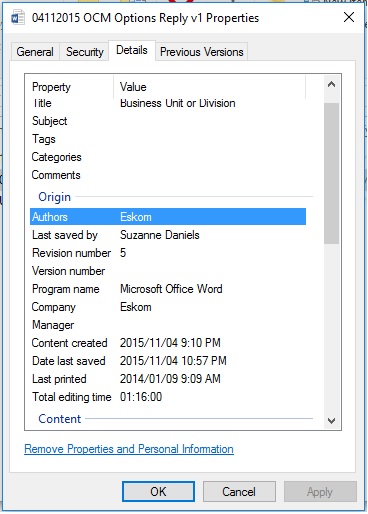368x514 pixels.
Task: Click the value '2015/11/04 9:10 PM'
Action: pyautogui.click(x=170, y=343)
